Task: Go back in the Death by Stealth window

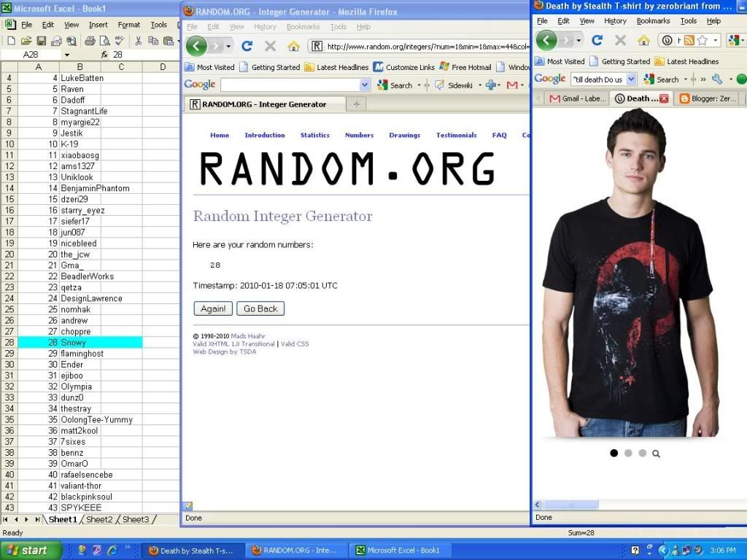Action: (x=546, y=40)
